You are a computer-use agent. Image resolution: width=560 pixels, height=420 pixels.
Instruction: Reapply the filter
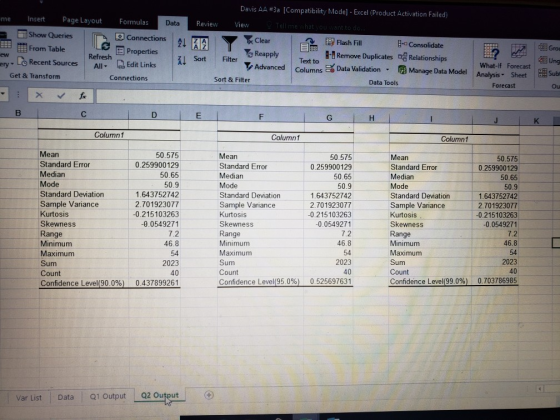tap(262, 54)
